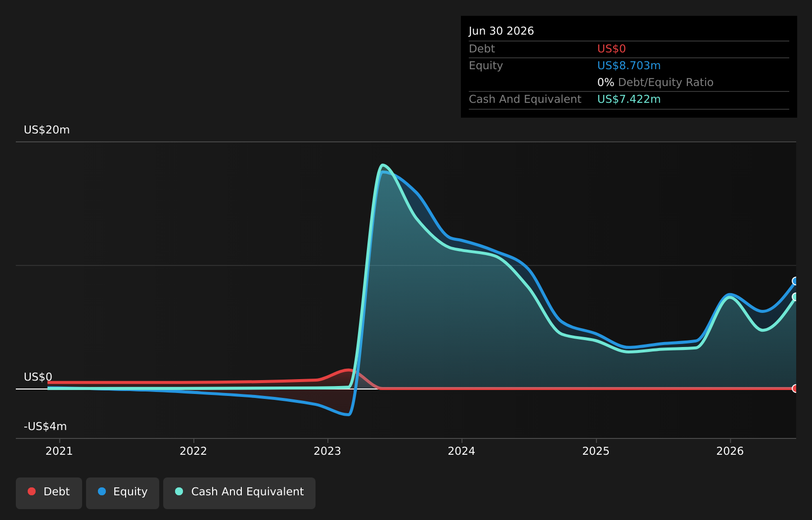Toggle the Cash And Equivalent legend button

[239, 493]
